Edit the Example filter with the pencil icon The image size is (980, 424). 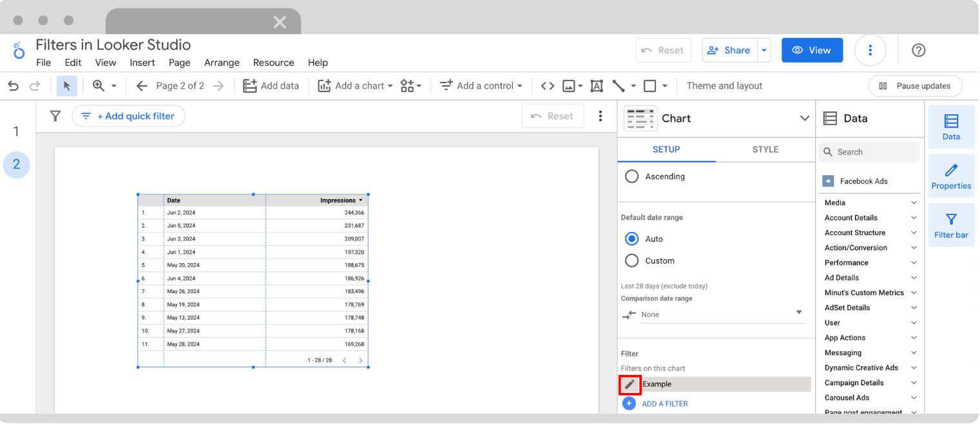coord(629,384)
